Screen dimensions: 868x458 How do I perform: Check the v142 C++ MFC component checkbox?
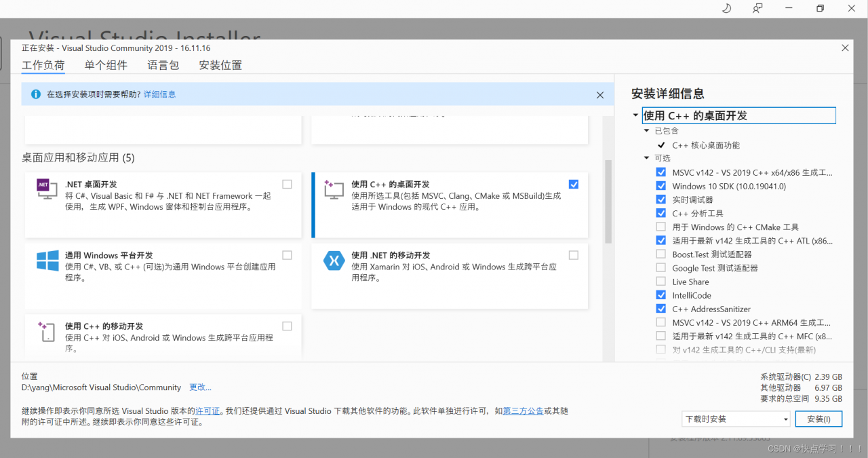(661, 336)
